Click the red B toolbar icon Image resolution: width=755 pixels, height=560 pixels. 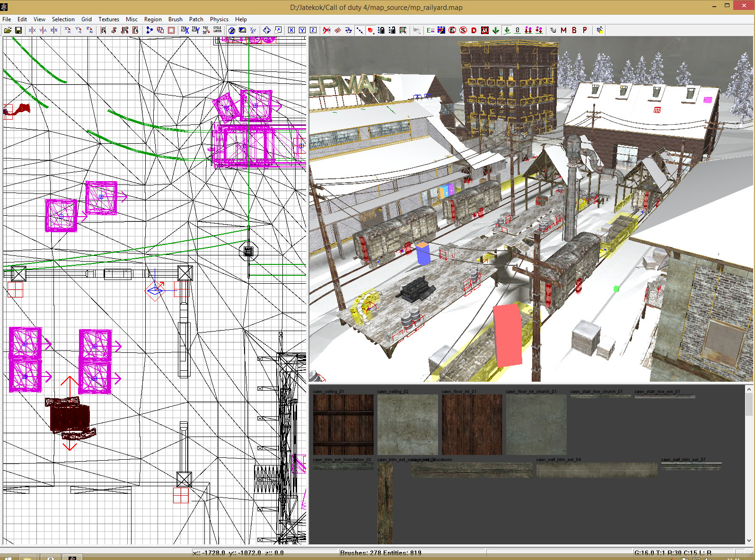pos(574,30)
